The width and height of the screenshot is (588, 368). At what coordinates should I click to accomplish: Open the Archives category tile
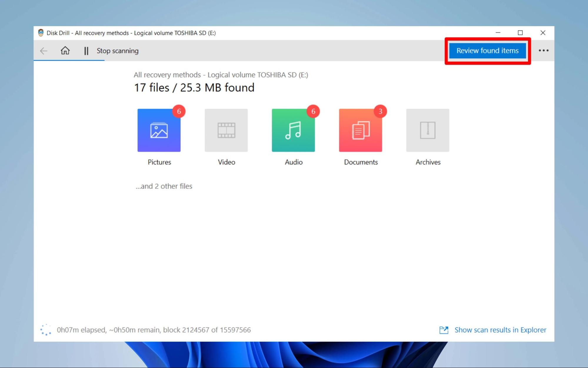(428, 130)
